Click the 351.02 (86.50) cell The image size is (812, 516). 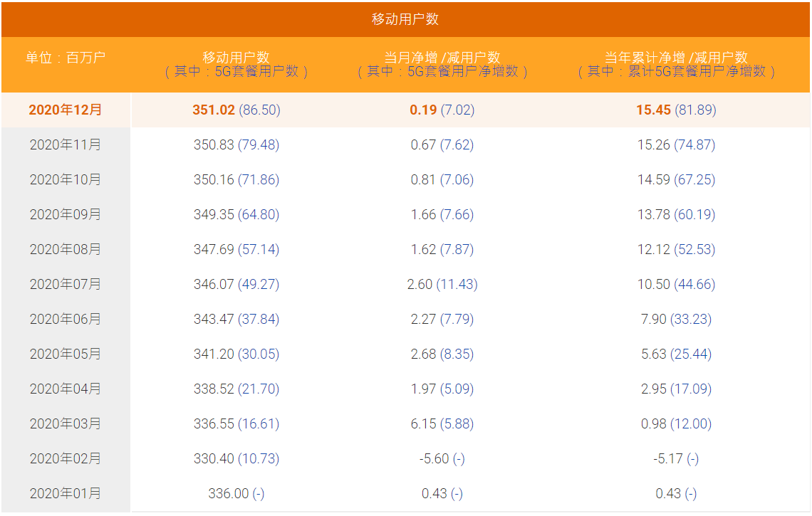pos(236,110)
